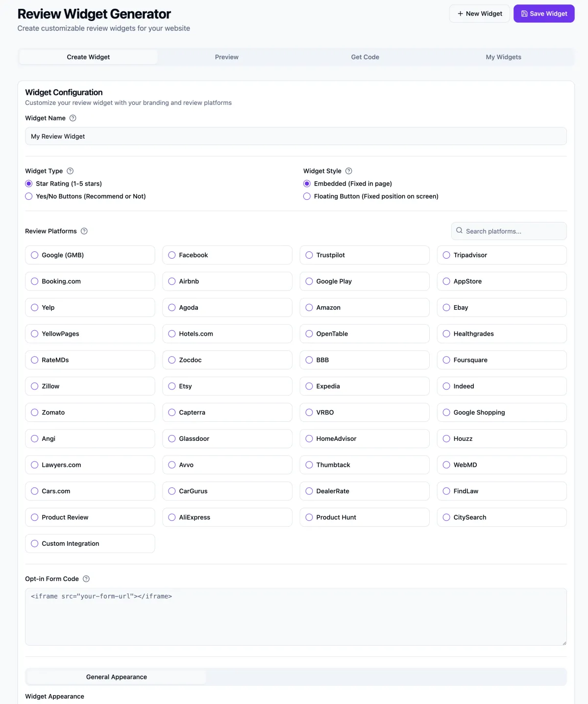This screenshot has height=704, width=588.
Task: Select the AppStore platform option
Action: (502, 281)
